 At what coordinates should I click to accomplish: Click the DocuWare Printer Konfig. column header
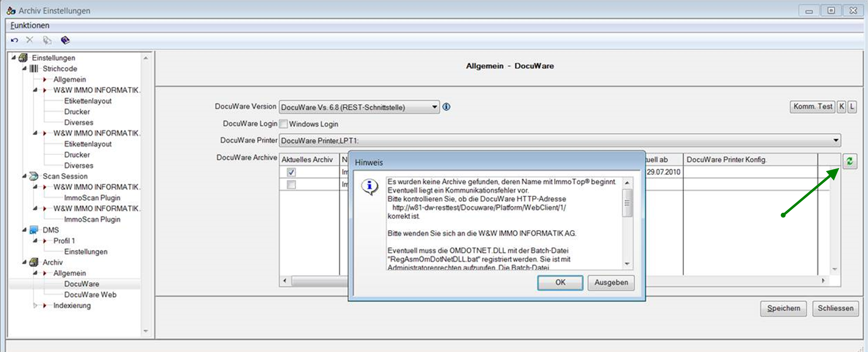coord(750,159)
